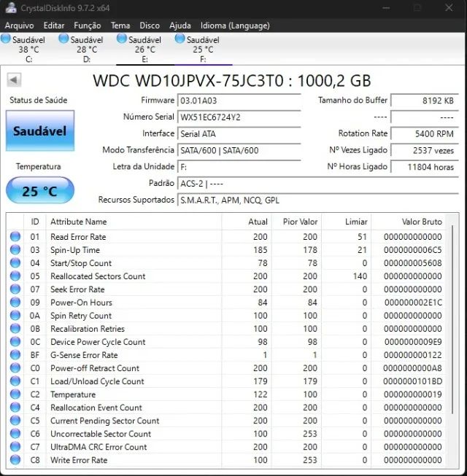This screenshot has width=467, height=476.
Task: Click the status dot for Power-On Hours
Action: click(15, 302)
